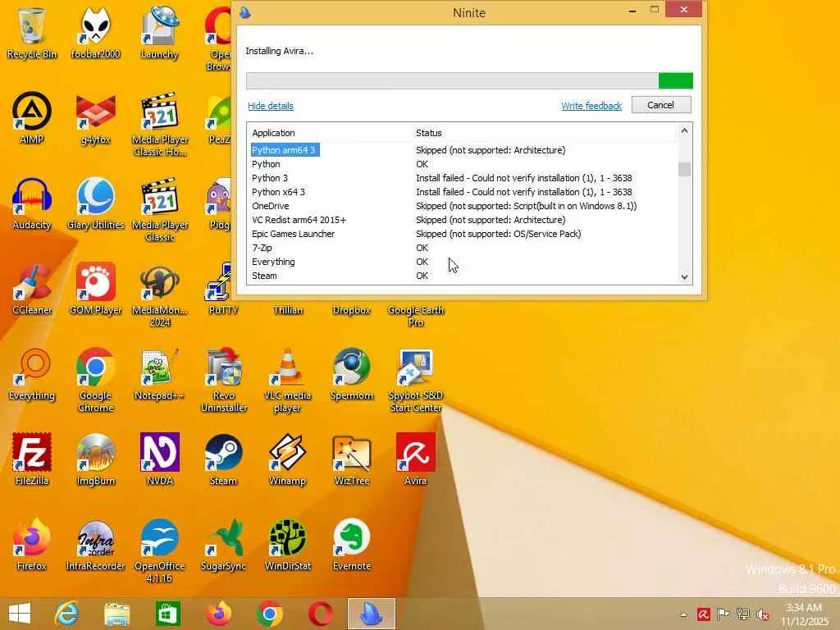Select the Evernote desktop shortcut
Viewport: 840px width, 630px height.
coord(351,545)
